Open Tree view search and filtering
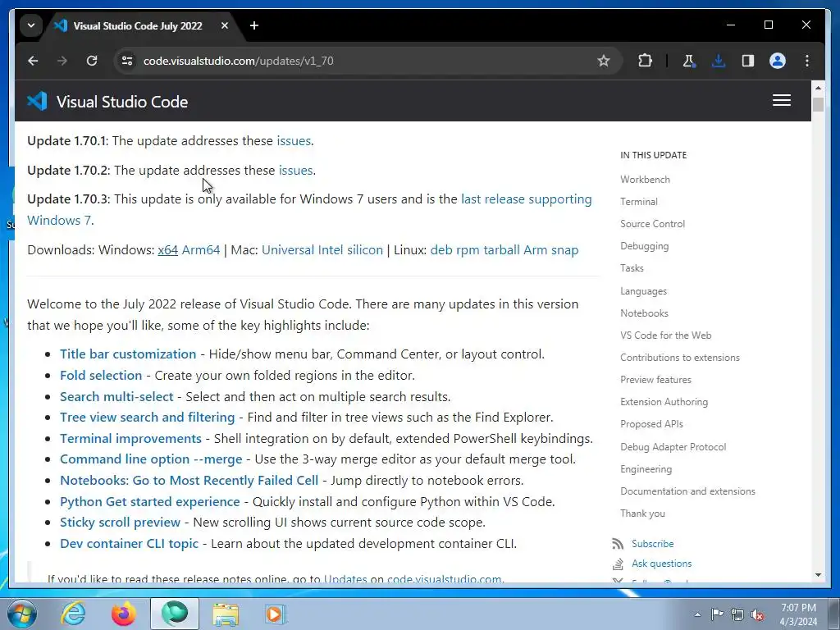 (148, 418)
